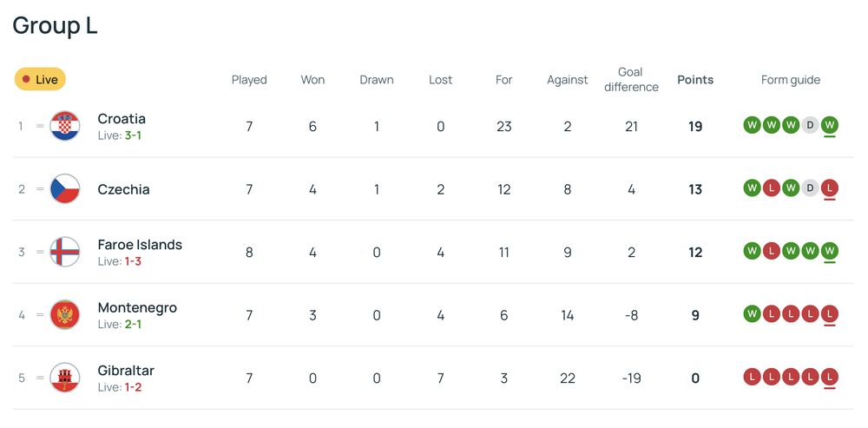Click the Czechia flag icon
Viewport: 868px width, 428px height.
click(x=65, y=189)
